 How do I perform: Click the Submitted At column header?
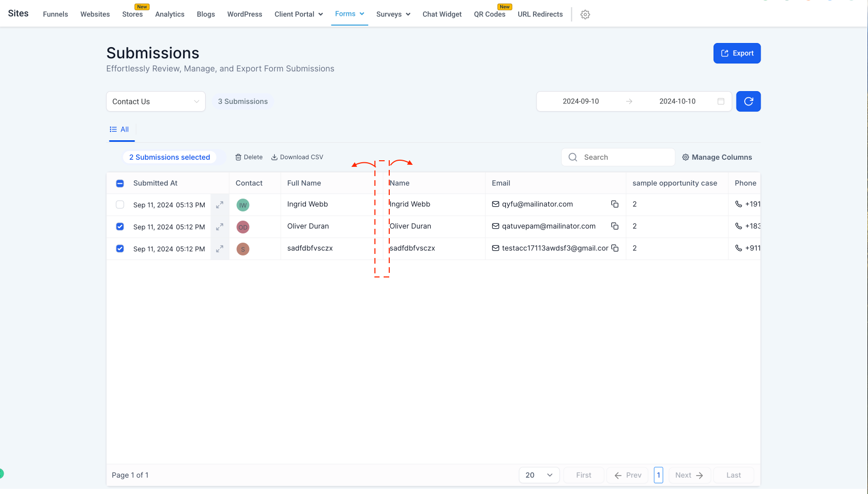point(155,183)
